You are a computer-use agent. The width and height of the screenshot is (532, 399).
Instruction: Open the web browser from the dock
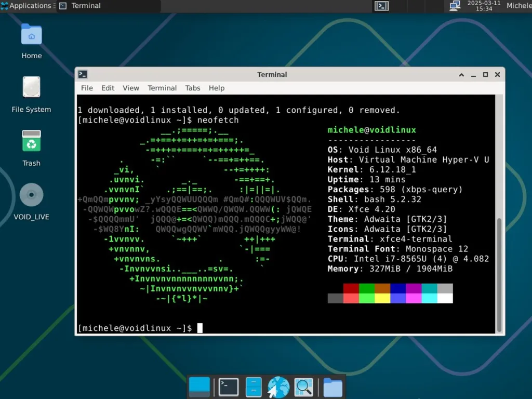pos(278,387)
